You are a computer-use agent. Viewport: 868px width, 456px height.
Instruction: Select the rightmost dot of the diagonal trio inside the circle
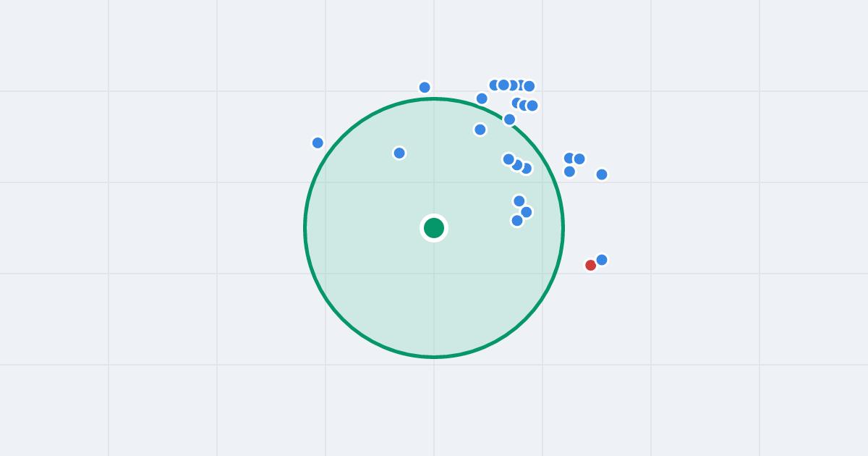pyautogui.click(x=526, y=169)
